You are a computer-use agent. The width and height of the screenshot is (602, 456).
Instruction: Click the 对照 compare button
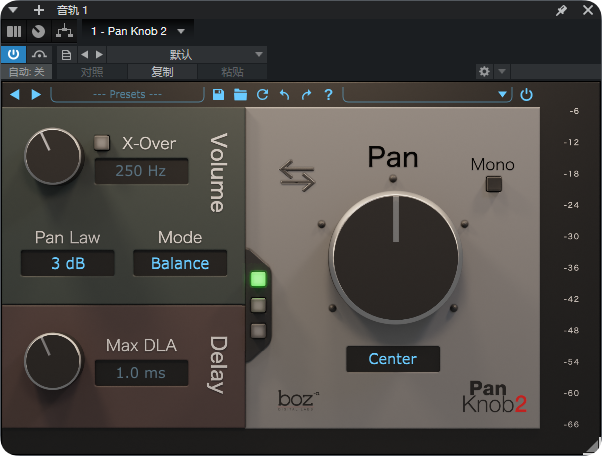pyautogui.click(x=92, y=72)
